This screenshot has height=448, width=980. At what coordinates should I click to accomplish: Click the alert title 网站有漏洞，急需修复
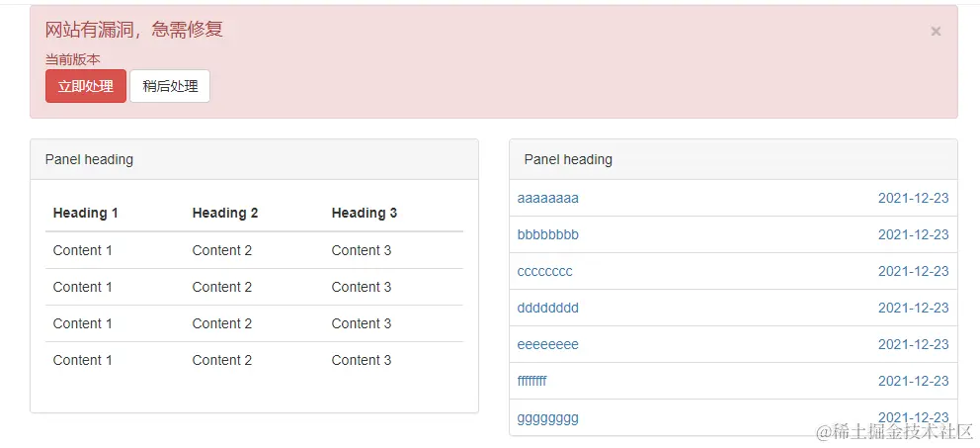click(x=134, y=30)
